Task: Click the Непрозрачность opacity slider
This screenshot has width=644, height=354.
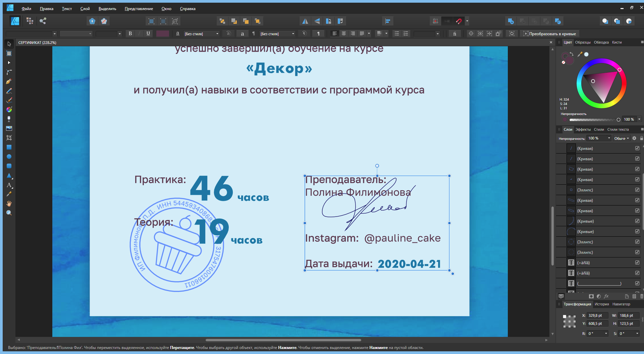Action: [593, 120]
